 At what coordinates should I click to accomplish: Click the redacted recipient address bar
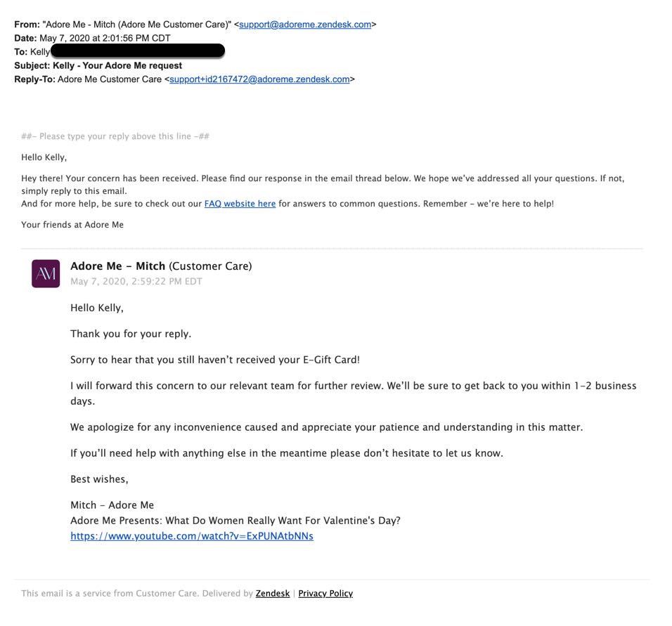click(x=138, y=51)
